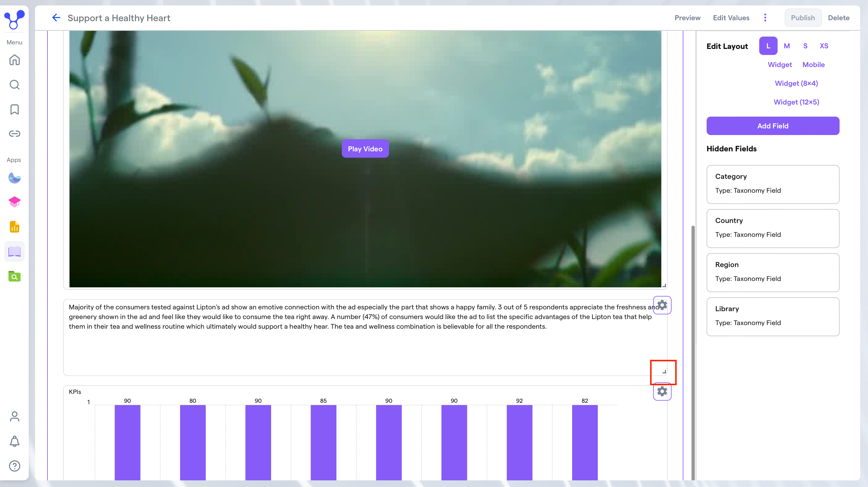Open the help question mark icon

click(x=15, y=466)
